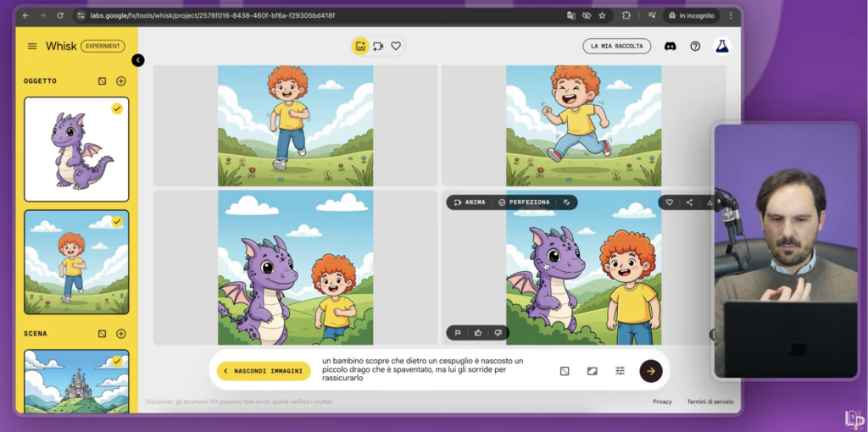Randomize the Scena with the dice icon

pos(102,334)
